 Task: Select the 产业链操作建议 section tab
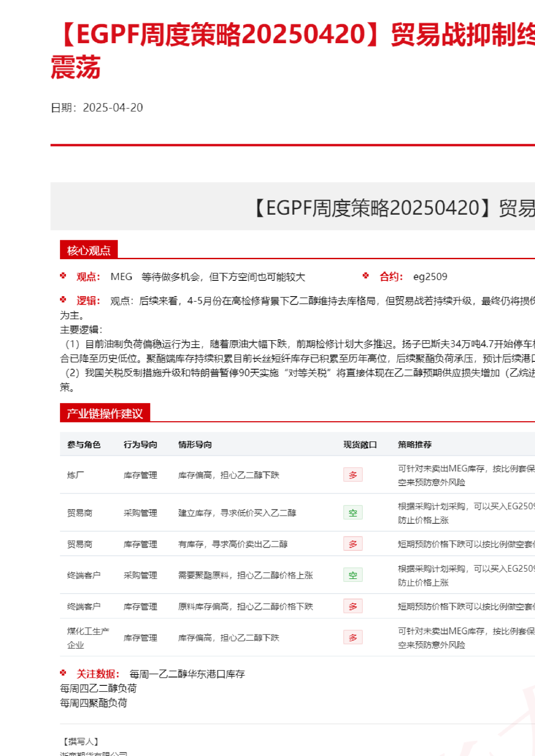(104, 413)
